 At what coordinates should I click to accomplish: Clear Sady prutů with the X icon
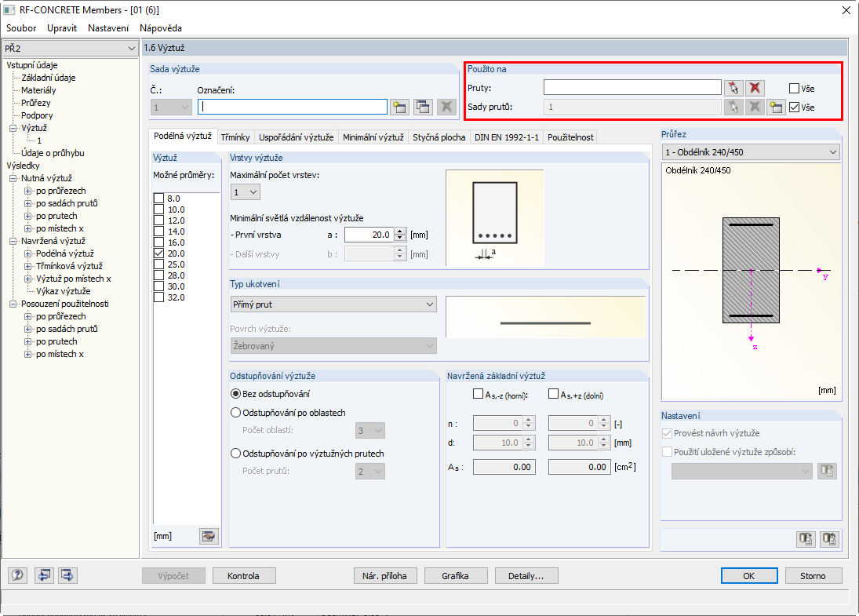755,107
